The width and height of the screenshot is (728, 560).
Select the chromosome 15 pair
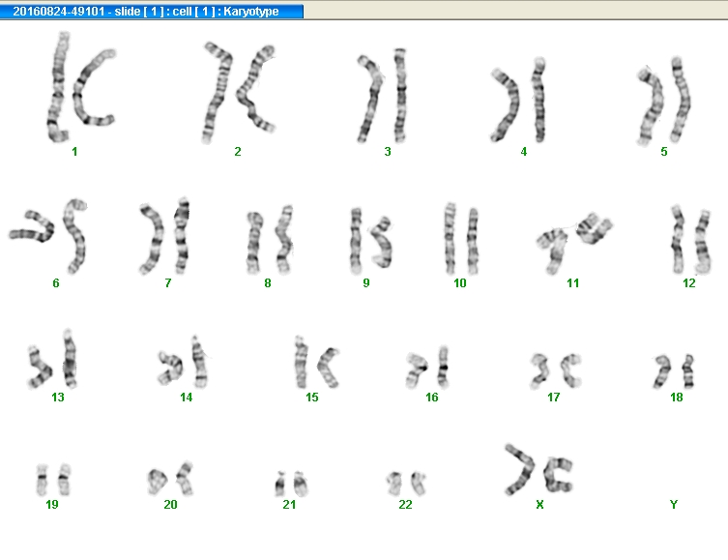tap(317, 362)
